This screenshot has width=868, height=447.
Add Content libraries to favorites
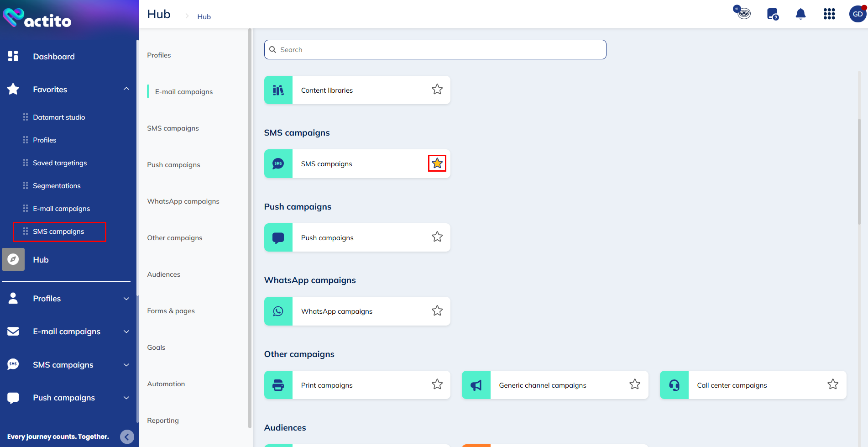[437, 89]
